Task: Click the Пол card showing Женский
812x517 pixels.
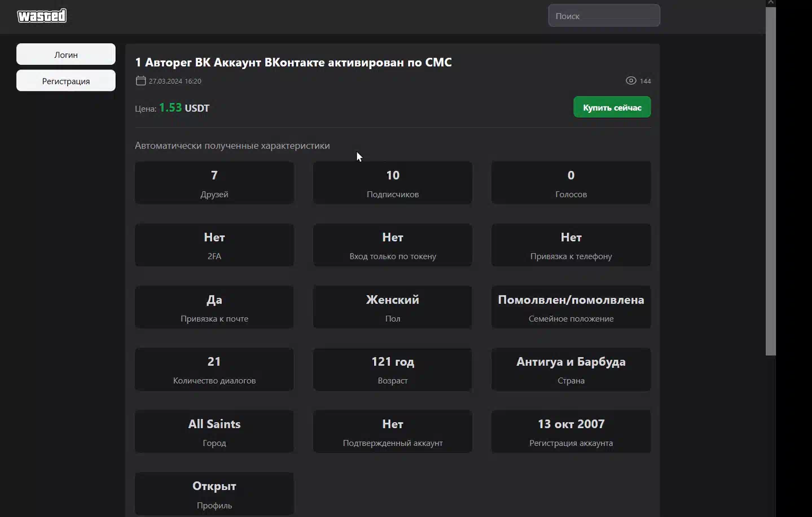Action: point(393,307)
